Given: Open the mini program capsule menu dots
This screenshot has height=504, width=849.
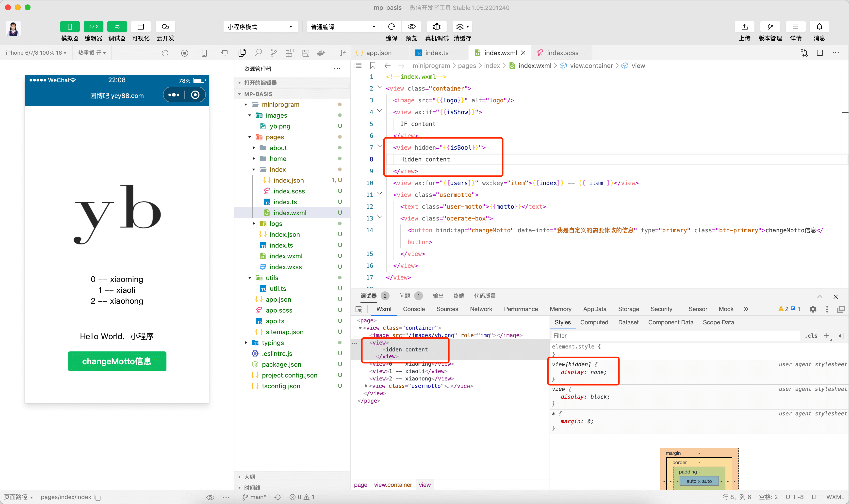Looking at the screenshot, I should 174,95.
